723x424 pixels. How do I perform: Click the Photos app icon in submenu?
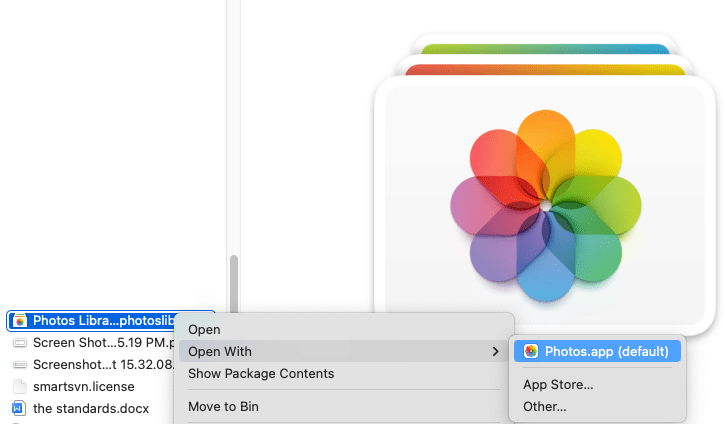pos(531,351)
